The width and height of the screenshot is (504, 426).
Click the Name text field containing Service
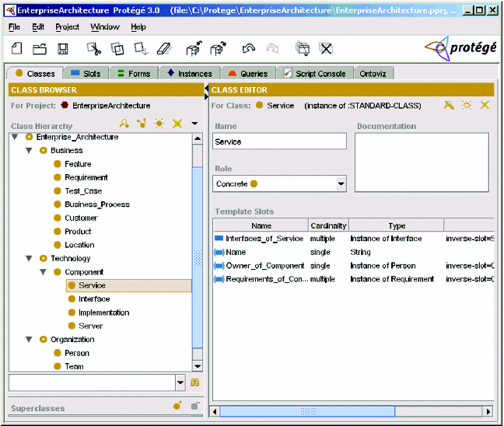pyautogui.click(x=279, y=141)
